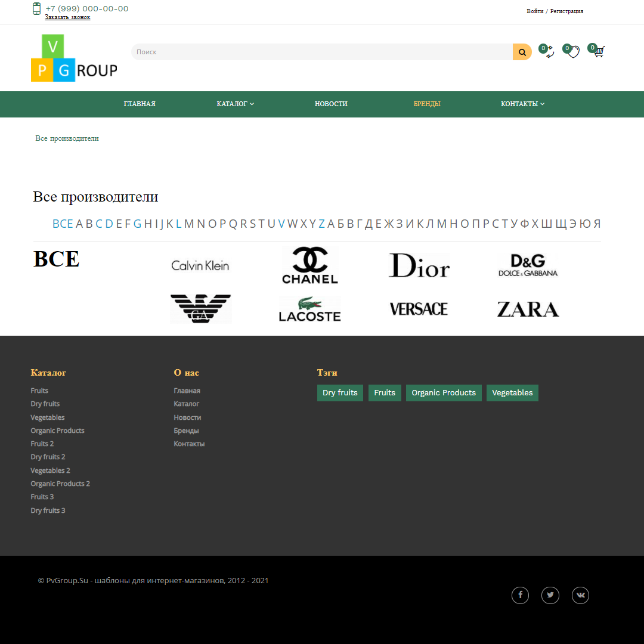Open the ГЛАВНАЯ menu item
Image resolution: width=644 pixels, height=644 pixels.
[x=140, y=104]
